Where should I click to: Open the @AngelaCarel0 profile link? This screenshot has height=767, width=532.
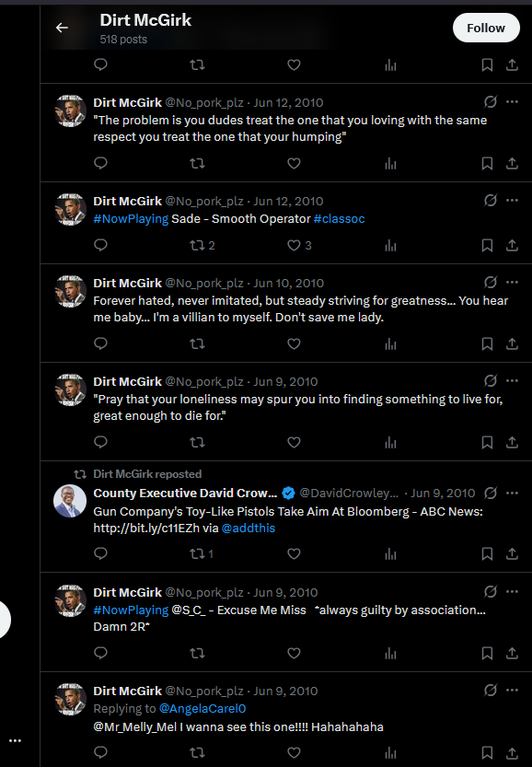pos(202,708)
